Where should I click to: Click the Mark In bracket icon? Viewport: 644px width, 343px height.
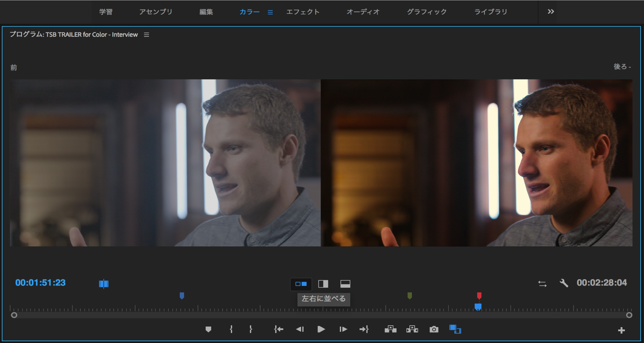pos(231,329)
